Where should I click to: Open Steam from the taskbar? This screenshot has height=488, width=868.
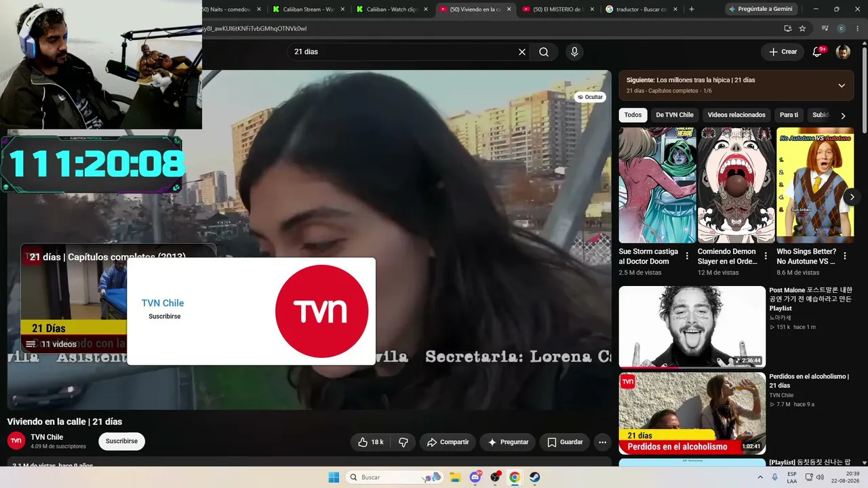point(534,477)
